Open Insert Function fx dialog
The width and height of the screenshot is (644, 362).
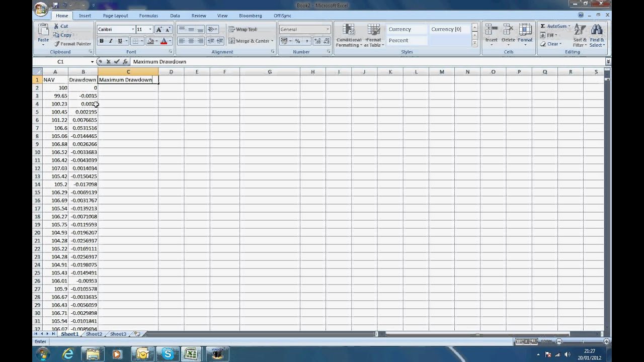(125, 61)
